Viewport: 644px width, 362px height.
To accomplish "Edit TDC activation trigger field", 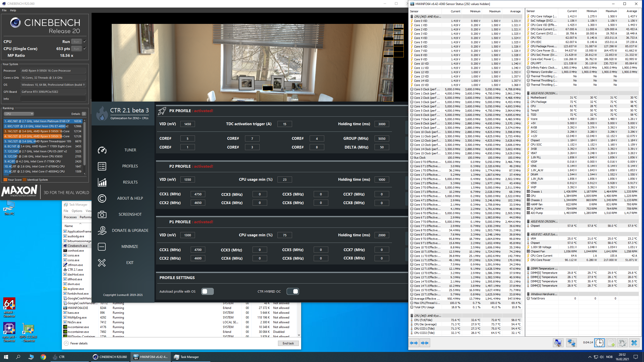I will coord(285,124).
